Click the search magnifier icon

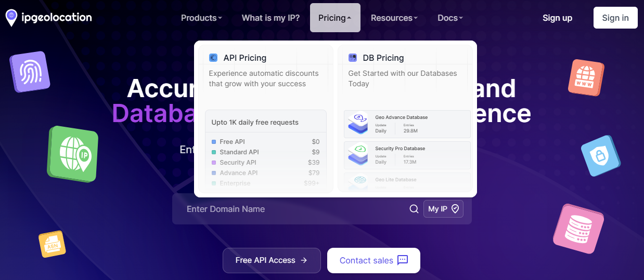pos(414,209)
